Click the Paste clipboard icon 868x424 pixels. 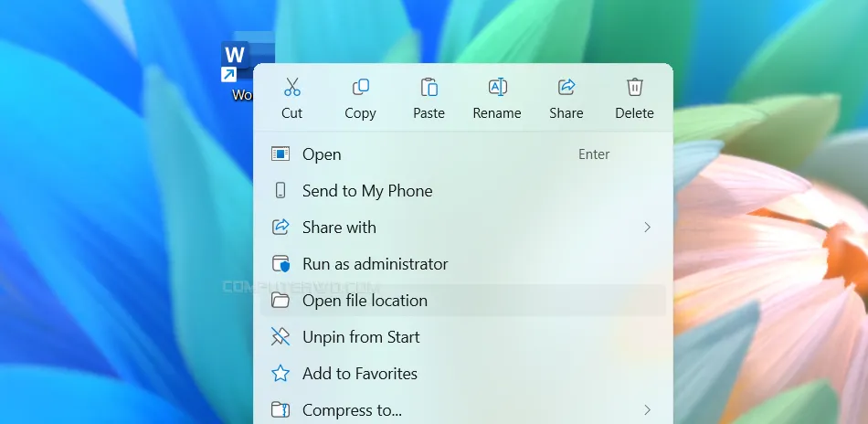[429, 87]
